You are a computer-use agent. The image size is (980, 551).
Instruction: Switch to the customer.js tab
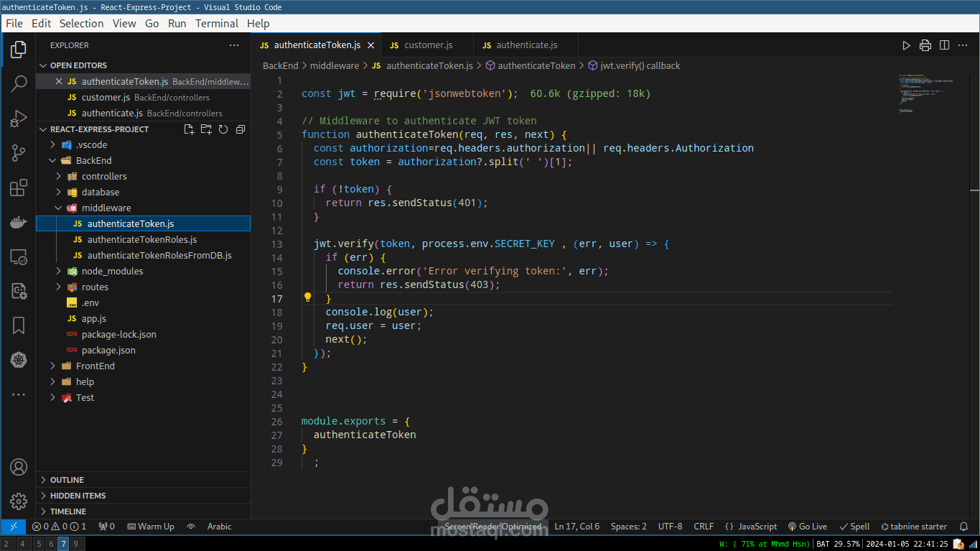click(x=428, y=45)
